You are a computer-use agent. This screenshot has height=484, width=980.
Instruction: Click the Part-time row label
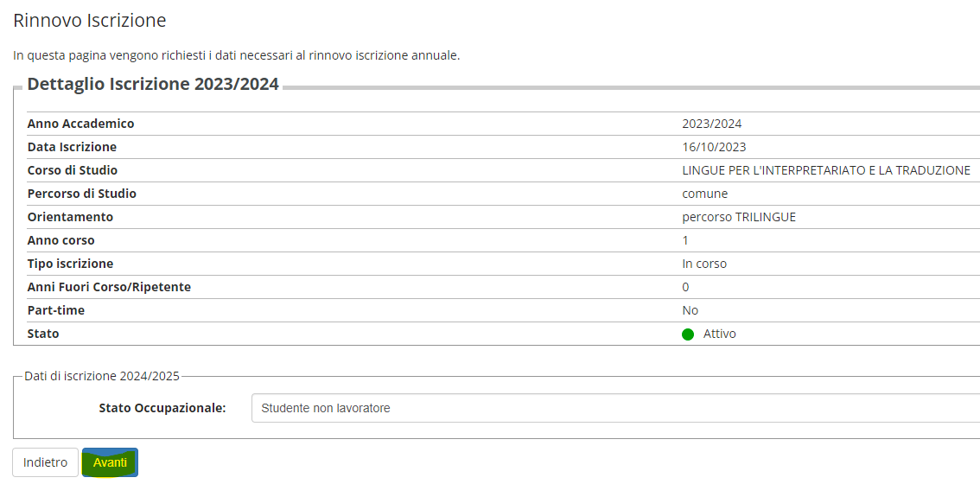coord(55,310)
